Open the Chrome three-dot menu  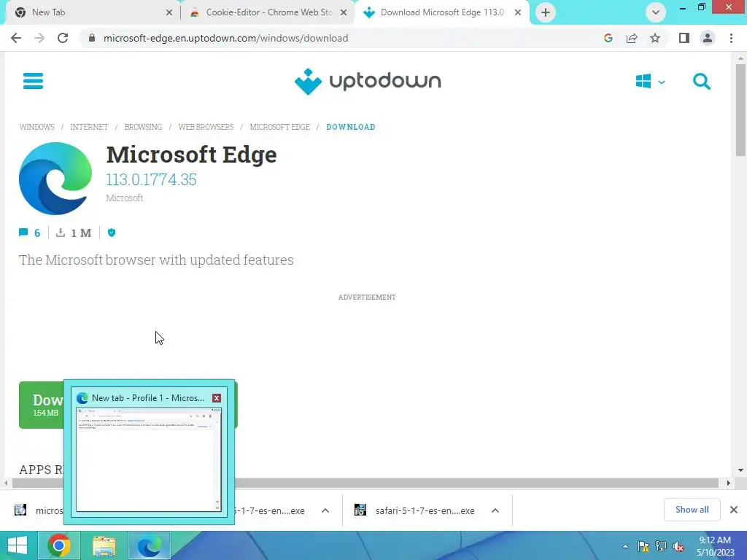pyautogui.click(x=731, y=38)
